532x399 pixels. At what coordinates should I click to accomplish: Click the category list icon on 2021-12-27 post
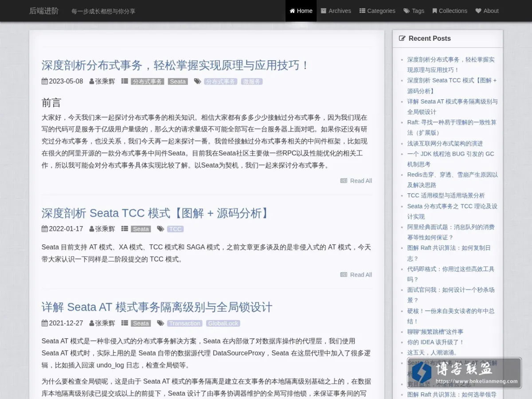(125, 323)
